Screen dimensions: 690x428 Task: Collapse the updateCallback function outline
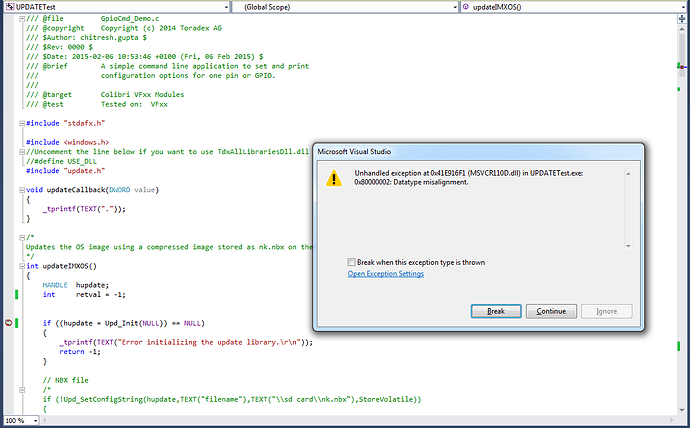coord(22,190)
